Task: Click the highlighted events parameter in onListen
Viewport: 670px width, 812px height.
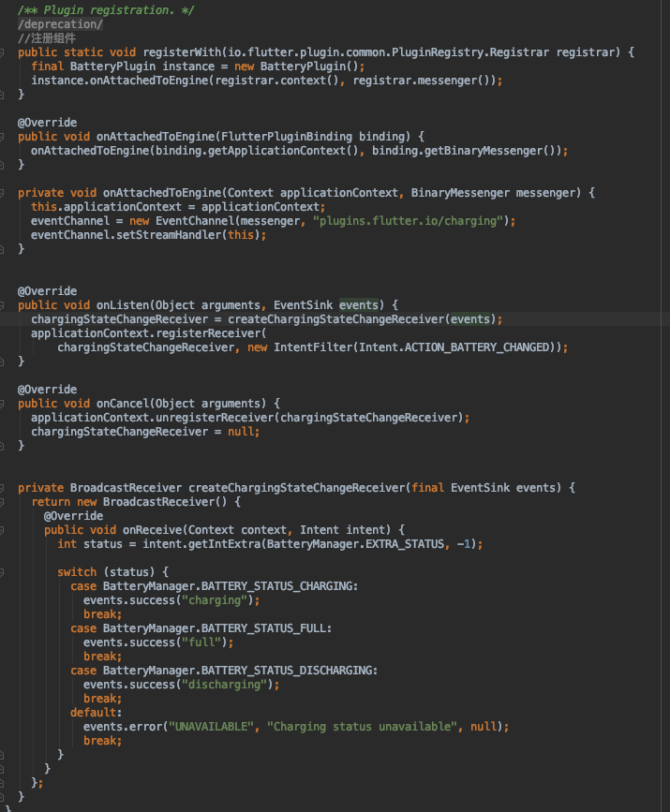Action: pyautogui.click(x=359, y=305)
